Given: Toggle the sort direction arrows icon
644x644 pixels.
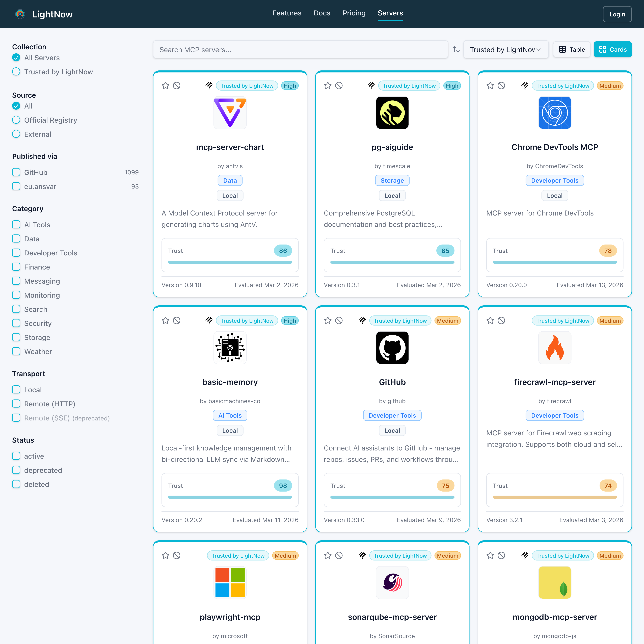Looking at the screenshot, I should [456, 49].
